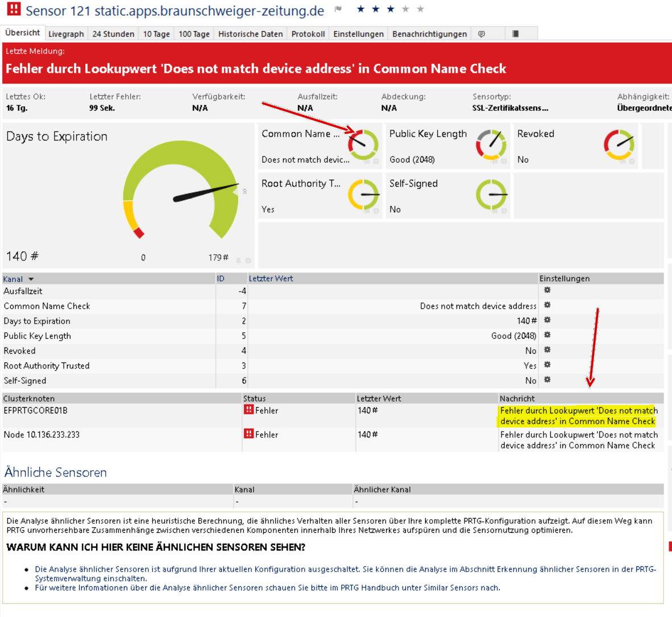Click the highlighted error message for EFPRTGCORE01B
Viewport: 672px width, 617px height.
coord(579,416)
